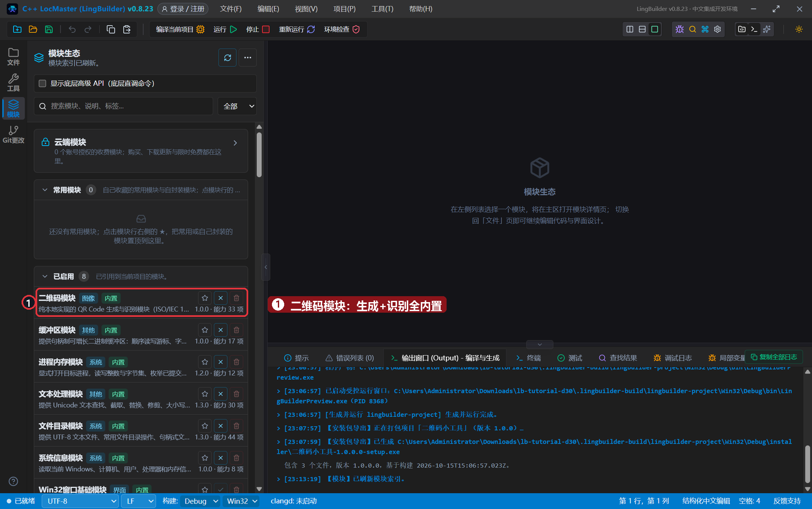The height and width of the screenshot is (509, 812).
Task: Switch to the 终端 tab
Action: coord(529,358)
